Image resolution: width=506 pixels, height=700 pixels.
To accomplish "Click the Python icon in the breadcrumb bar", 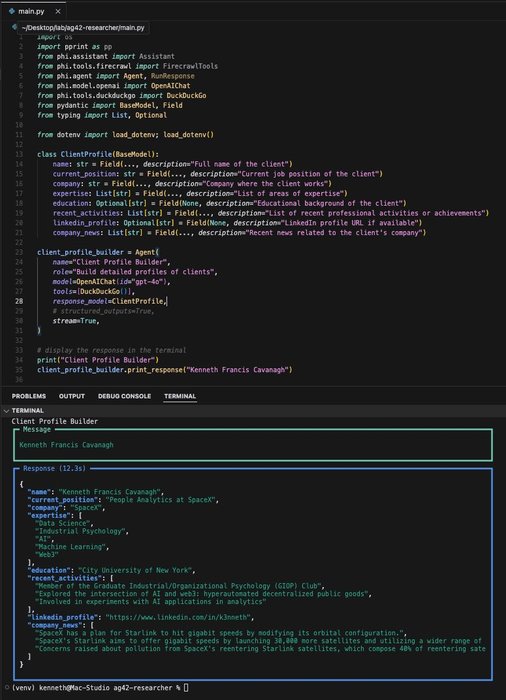I will coord(15,27).
